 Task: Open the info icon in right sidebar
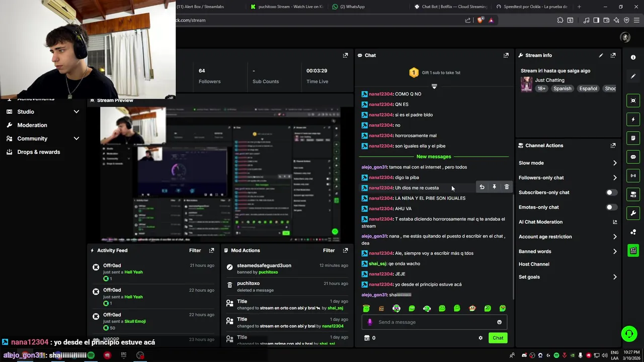tap(633, 57)
